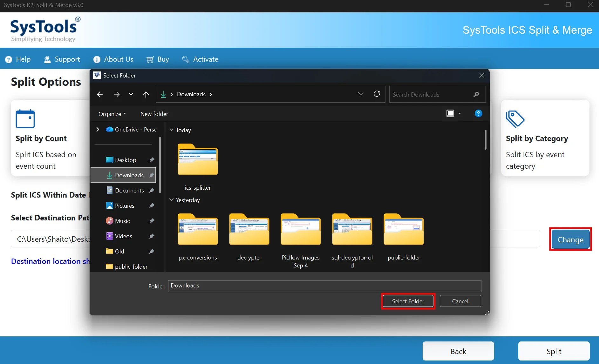Select Documents in navigation pane
The width and height of the screenshot is (599, 364).
pos(125,190)
